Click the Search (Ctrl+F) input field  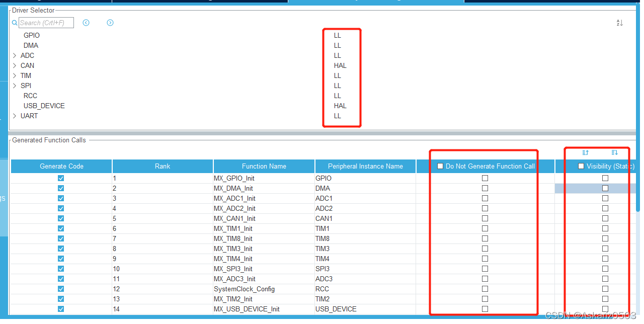coord(46,23)
